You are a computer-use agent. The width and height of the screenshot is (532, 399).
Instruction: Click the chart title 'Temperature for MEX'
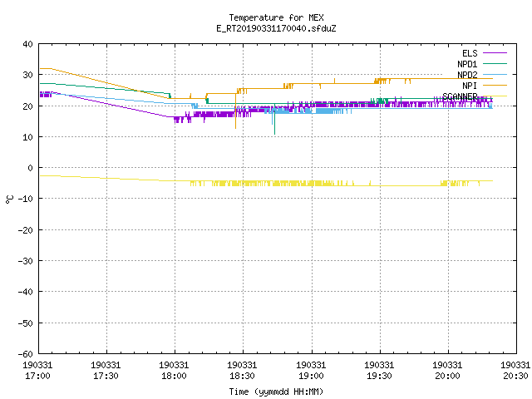(x=276, y=17)
